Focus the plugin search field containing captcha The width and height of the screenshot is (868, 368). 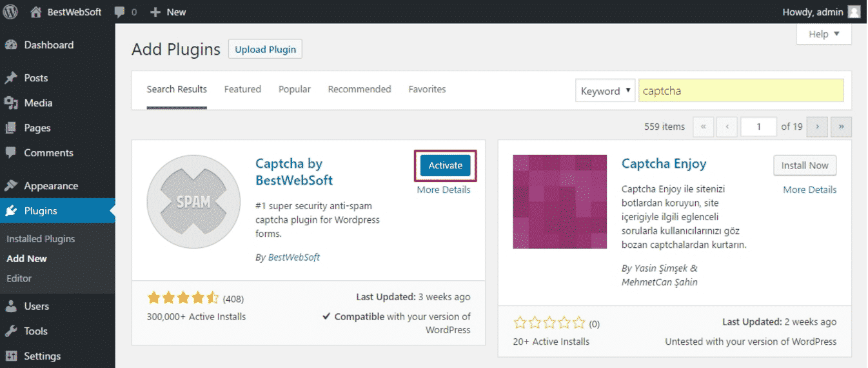point(741,91)
